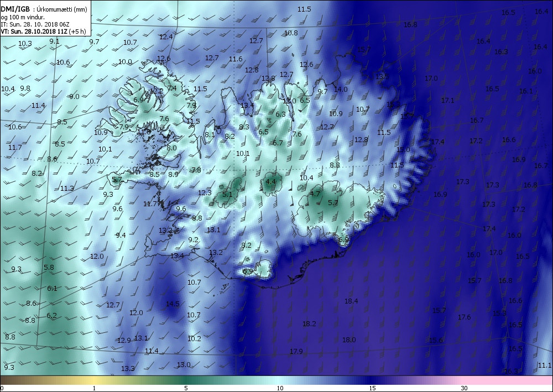Image resolution: width=553 pixels, height=392 pixels.
Task: Click the map value 18.4
Action: [351, 301]
